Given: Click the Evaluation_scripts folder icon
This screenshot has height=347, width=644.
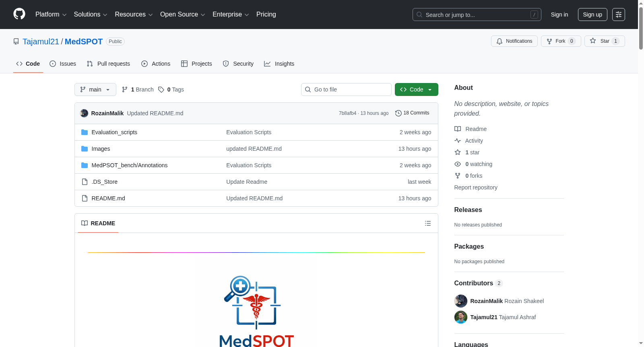Looking at the screenshot, I should 85,132.
